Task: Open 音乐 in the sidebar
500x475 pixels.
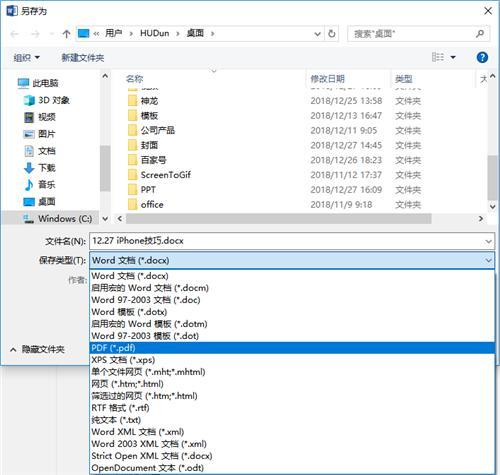Action: 39,184
